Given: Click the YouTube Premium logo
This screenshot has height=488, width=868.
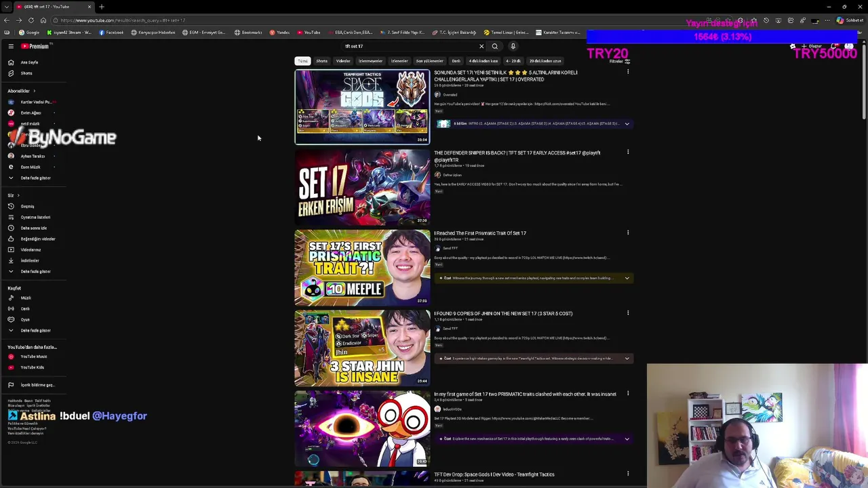Looking at the screenshot, I should [35, 46].
